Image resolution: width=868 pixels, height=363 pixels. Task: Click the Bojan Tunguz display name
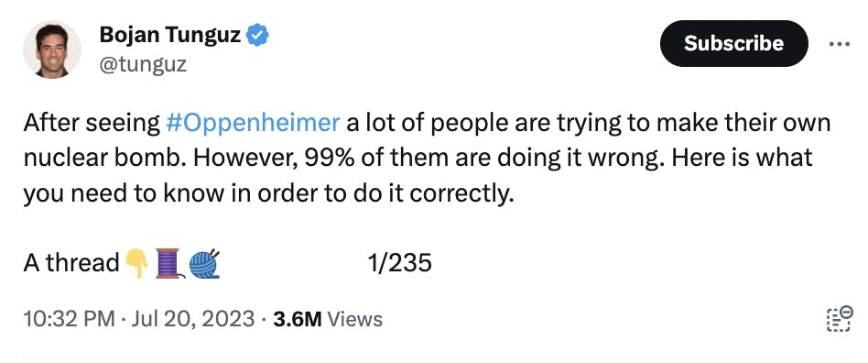pos(170,36)
